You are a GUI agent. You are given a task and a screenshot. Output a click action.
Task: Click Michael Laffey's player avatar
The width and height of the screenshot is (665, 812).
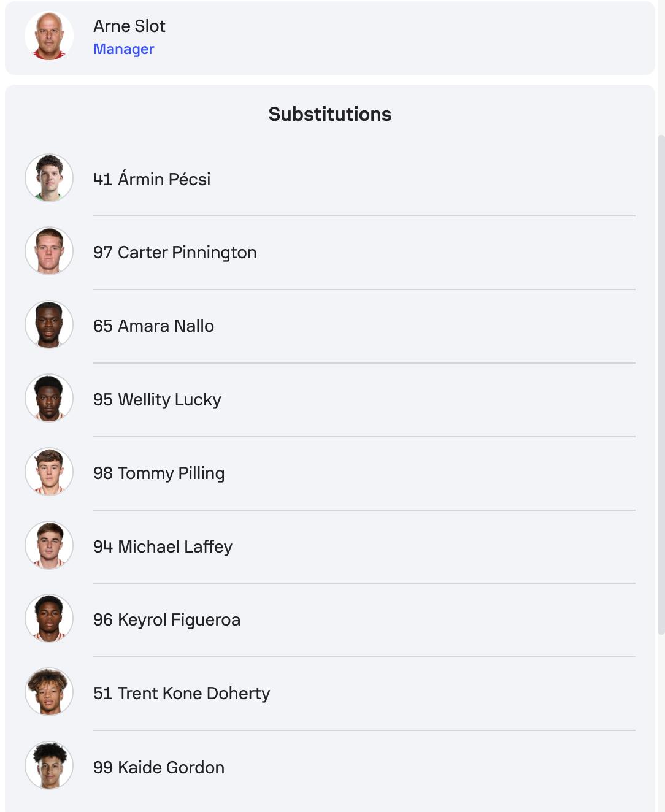49,545
